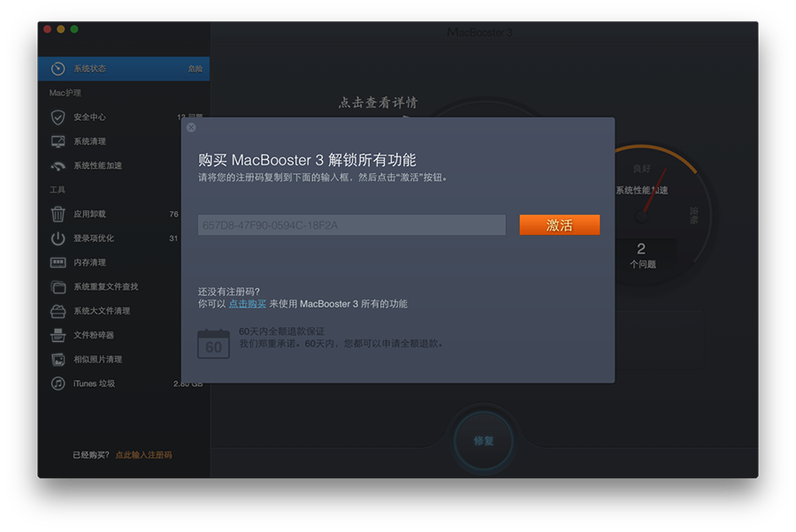Screen dimensions: 796x532
Task: Click the 系统性能加速 sidebar icon
Action: tap(57, 166)
